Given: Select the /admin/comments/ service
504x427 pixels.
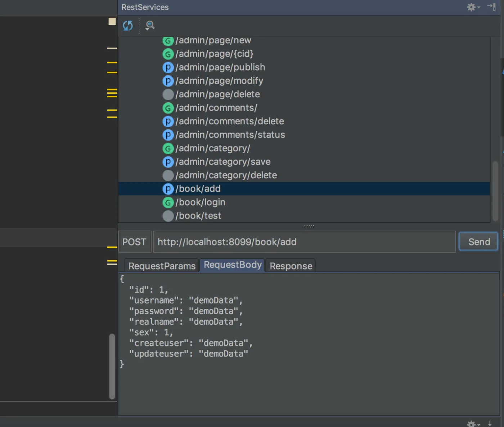Looking at the screenshot, I should (x=216, y=108).
